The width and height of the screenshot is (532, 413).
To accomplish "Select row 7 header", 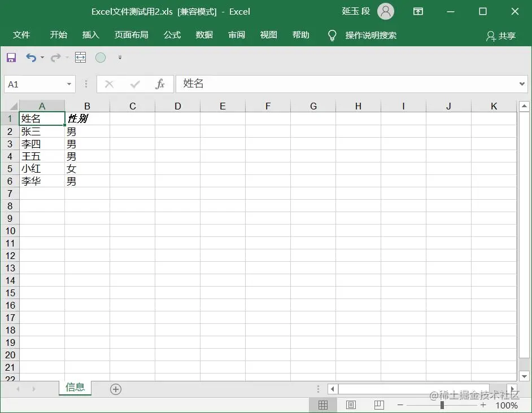I will pyautogui.click(x=10, y=194).
